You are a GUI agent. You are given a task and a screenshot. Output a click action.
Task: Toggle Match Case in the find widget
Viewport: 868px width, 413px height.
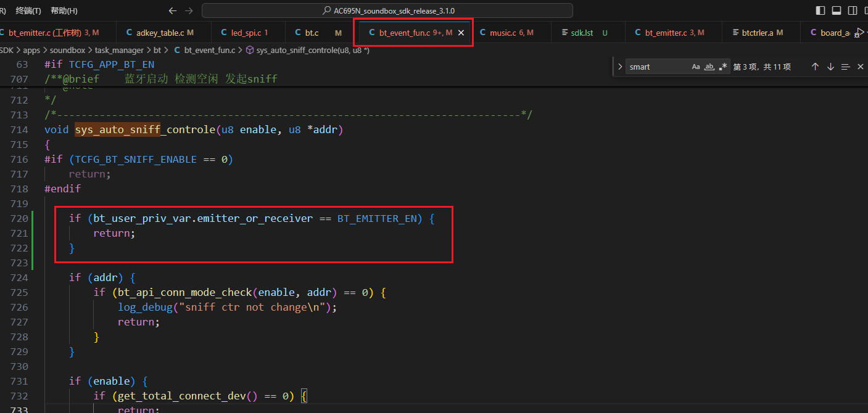[696, 67]
